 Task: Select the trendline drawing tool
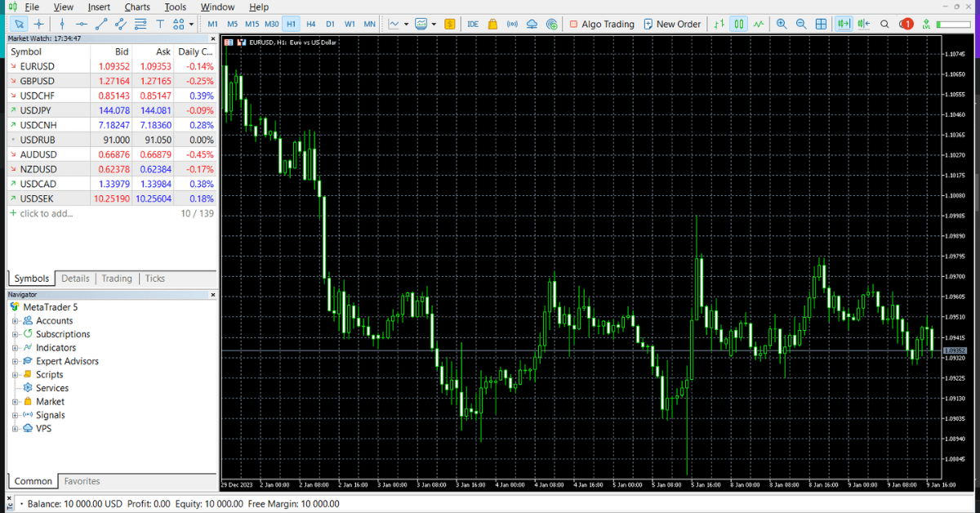pos(101,24)
